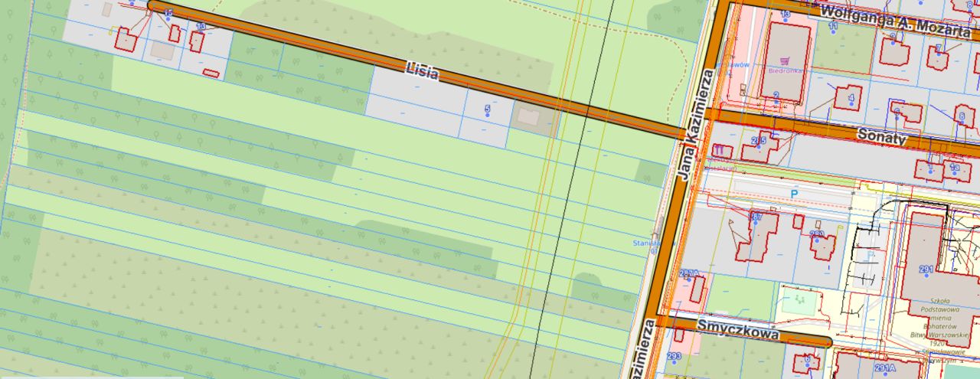The width and height of the screenshot is (980, 379).
Task: Click the restaurant fork-and-knife icon
Action: (718, 150)
